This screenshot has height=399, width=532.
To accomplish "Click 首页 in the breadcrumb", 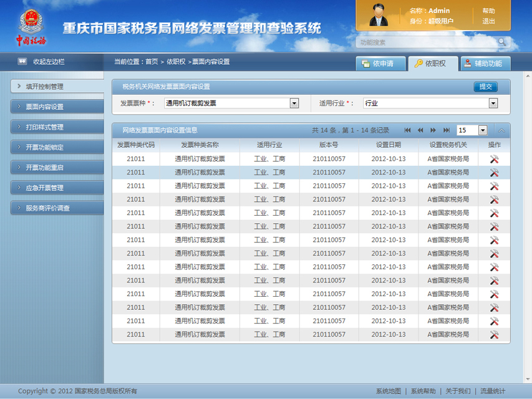I will click(x=152, y=62).
